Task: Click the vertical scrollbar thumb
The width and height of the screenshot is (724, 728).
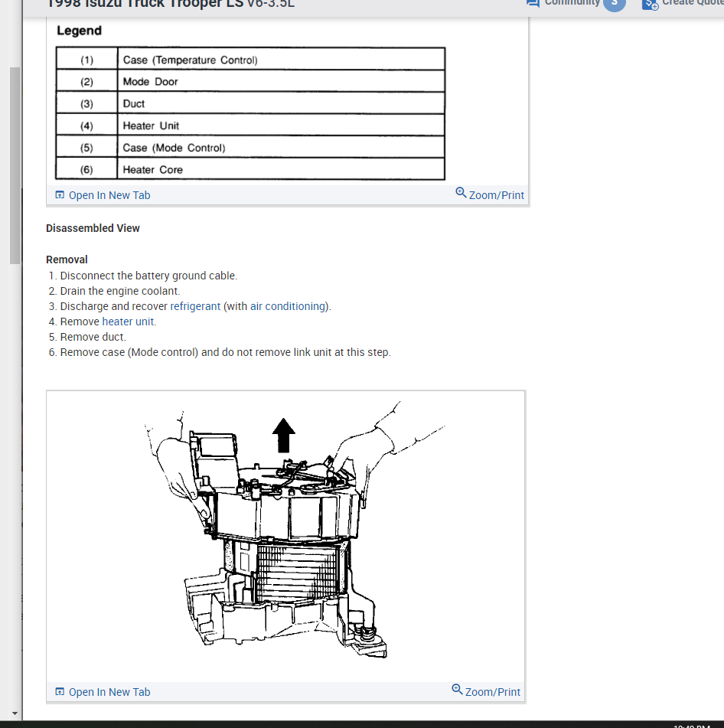Action: click(15, 166)
